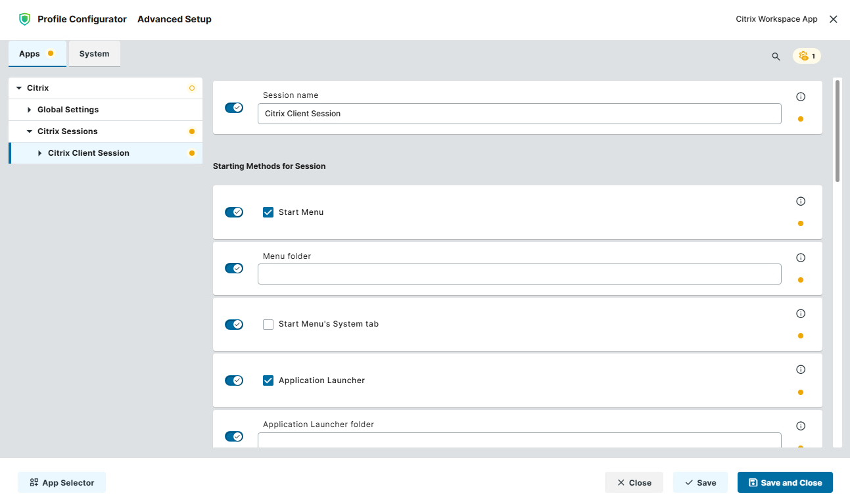Image resolution: width=850 pixels, height=504 pixels.
Task: Collapse the Citrix Sessions tree arrow
Action: click(x=30, y=131)
